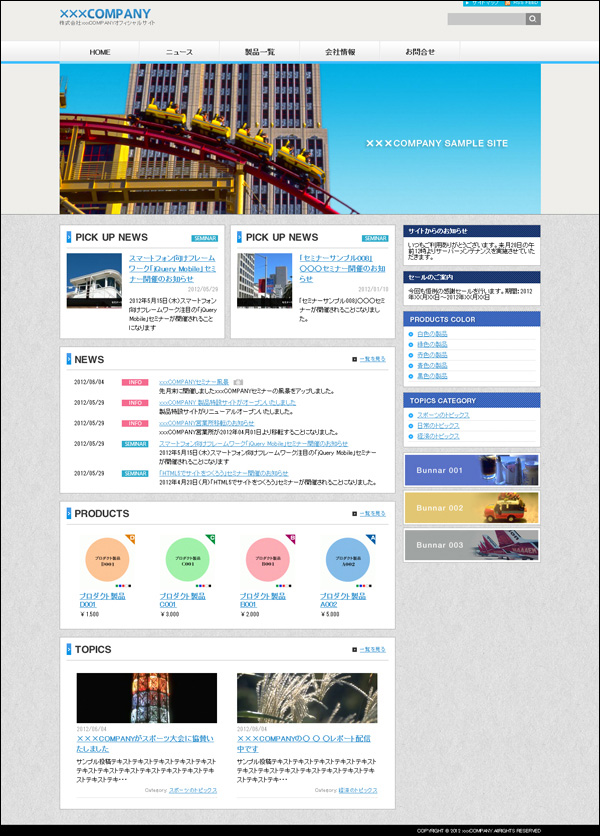Select 緑色の製品 in Products Color
This screenshot has height=836, width=600.
click(x=432, y=345)
